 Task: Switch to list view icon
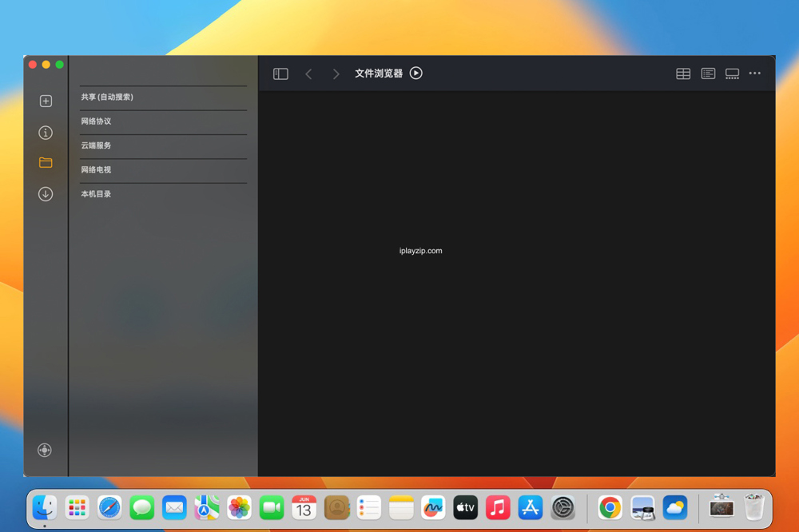pos(708,73)
